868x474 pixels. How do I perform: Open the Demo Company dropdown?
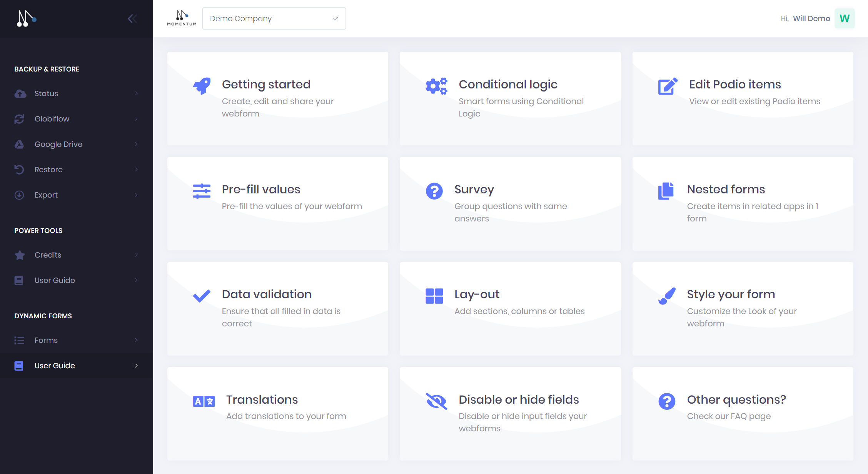pyautogui.click(x=274, y=18)
